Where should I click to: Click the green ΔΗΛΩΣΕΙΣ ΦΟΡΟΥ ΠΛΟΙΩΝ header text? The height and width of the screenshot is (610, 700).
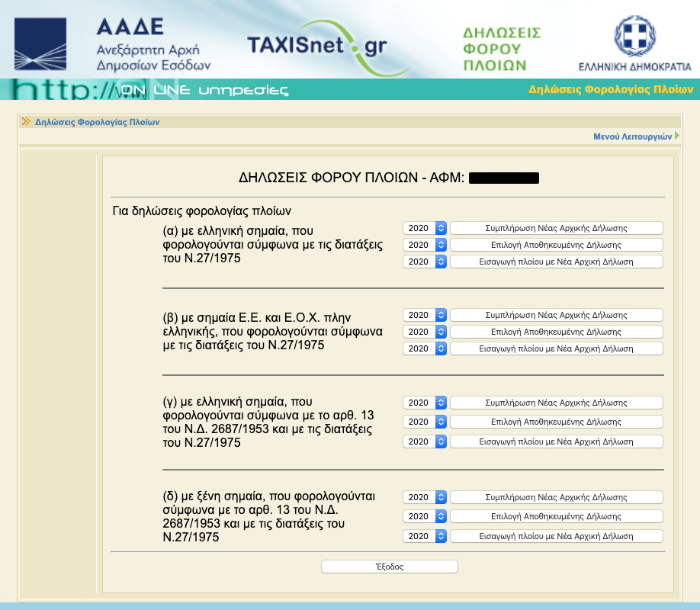coord(501,49)
